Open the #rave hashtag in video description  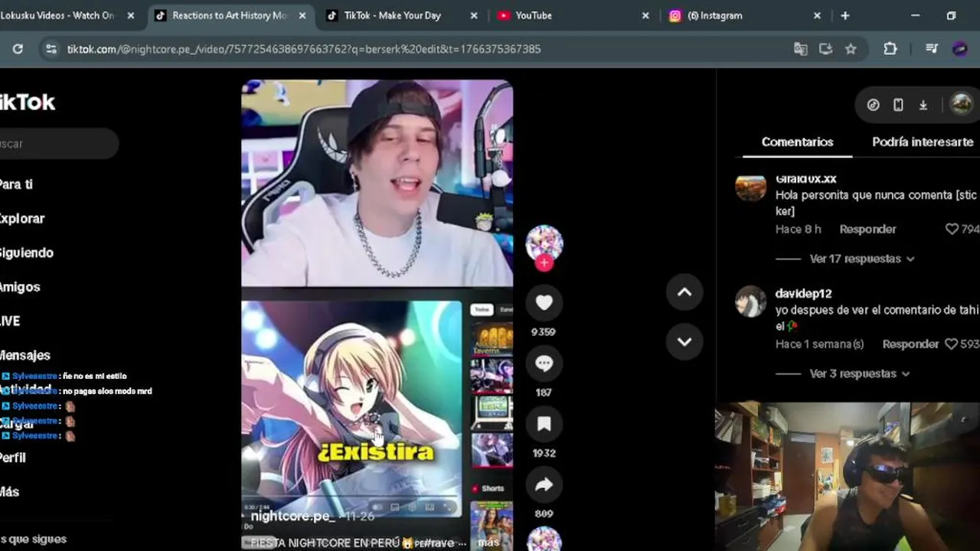[441, 543]
